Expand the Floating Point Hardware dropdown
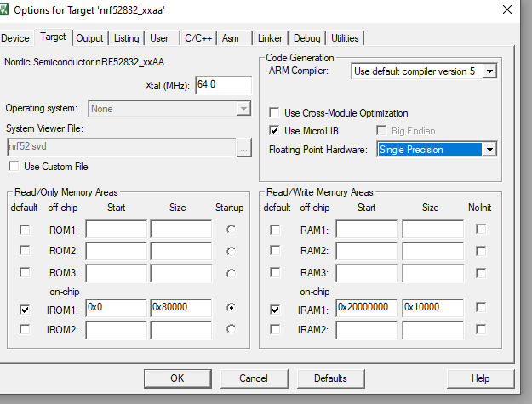Image resolution: width=532 pixels, height=404 pixels. [489, 150]
